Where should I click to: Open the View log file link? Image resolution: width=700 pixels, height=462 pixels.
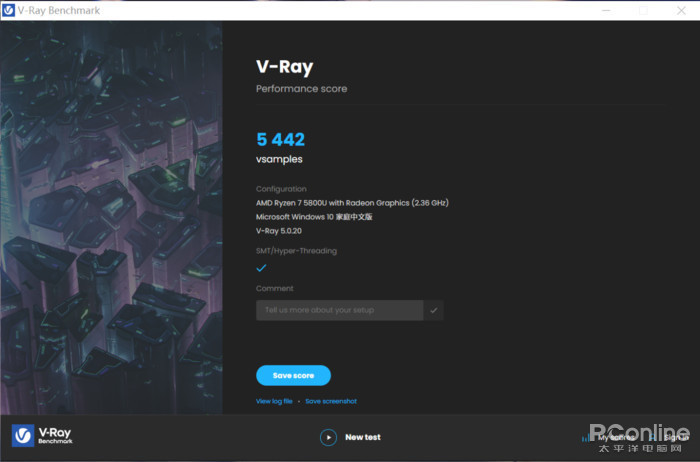coord(274,401)
